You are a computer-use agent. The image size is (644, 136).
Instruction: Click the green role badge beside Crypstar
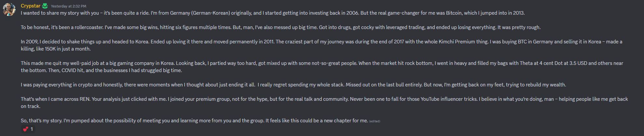pyautogui.click(x=45, y=6)
